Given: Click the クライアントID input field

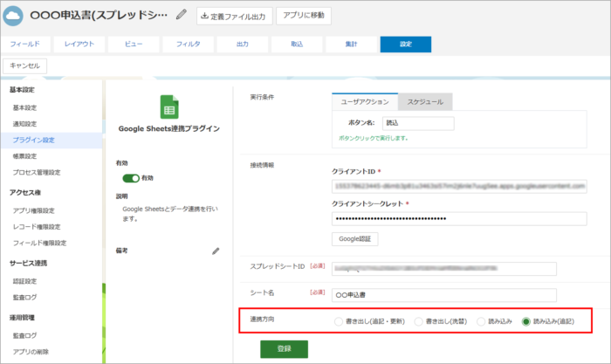Looking at the screenshot, I should [459, 186].
